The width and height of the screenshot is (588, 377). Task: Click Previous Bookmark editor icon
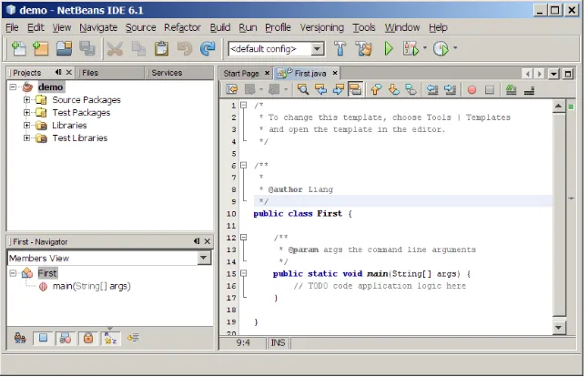coord(376,89)
